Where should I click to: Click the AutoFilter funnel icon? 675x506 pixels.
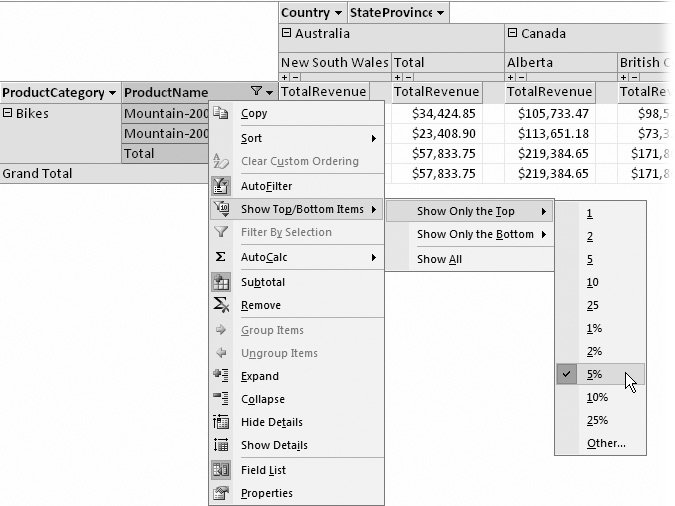(221, 186)
